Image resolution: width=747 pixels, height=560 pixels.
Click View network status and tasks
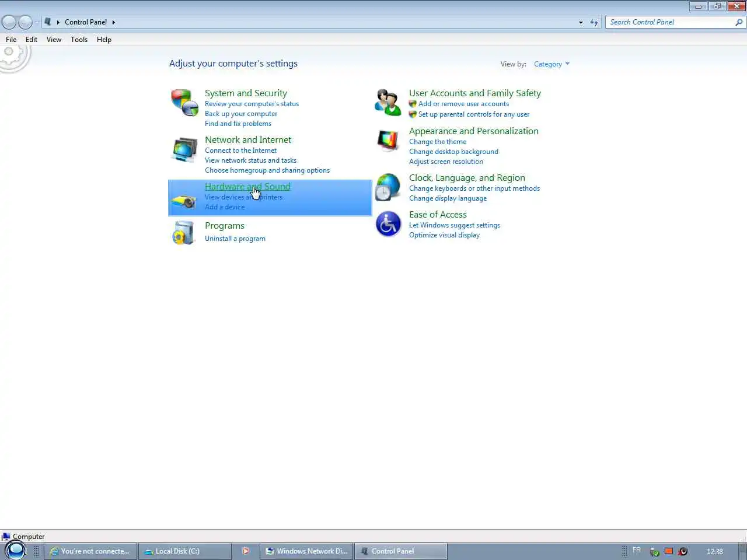(250, 160)
